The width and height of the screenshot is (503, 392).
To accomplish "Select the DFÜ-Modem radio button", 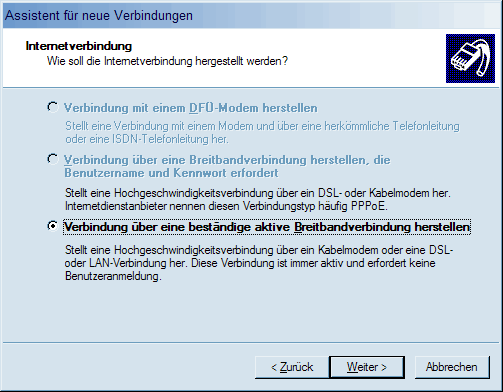I will 52,107.
